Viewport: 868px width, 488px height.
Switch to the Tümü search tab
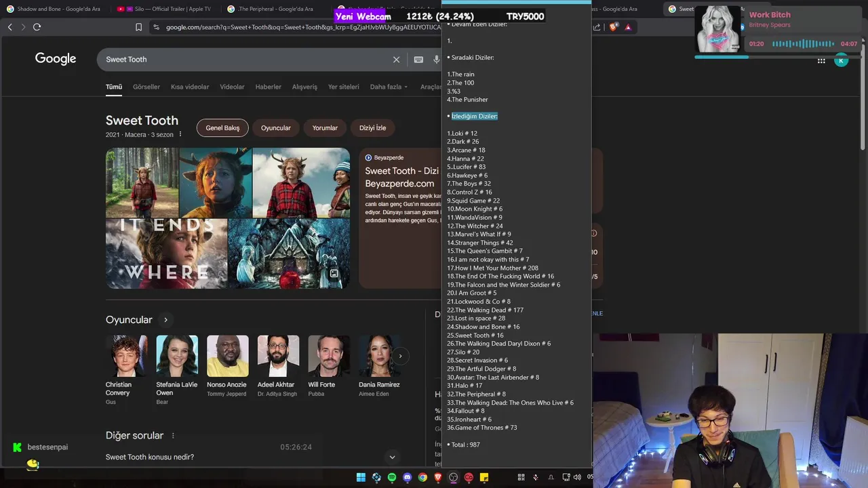click(x=113, y=87)
